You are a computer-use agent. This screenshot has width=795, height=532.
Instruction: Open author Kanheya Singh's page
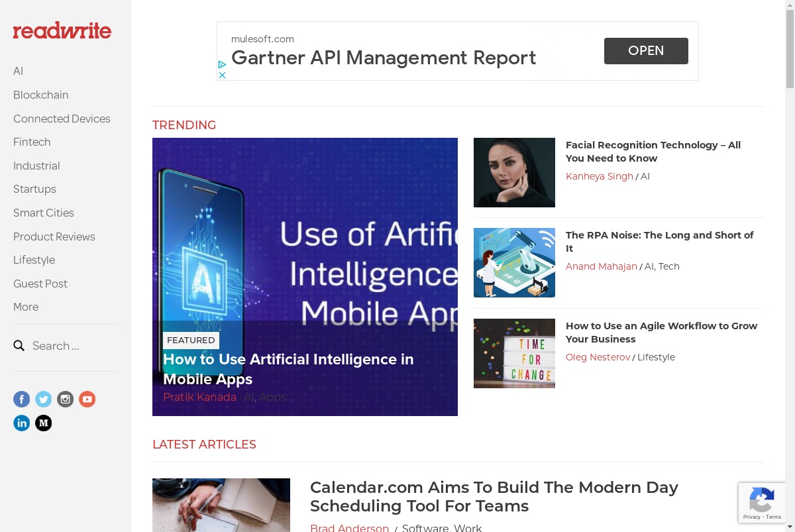600,176
